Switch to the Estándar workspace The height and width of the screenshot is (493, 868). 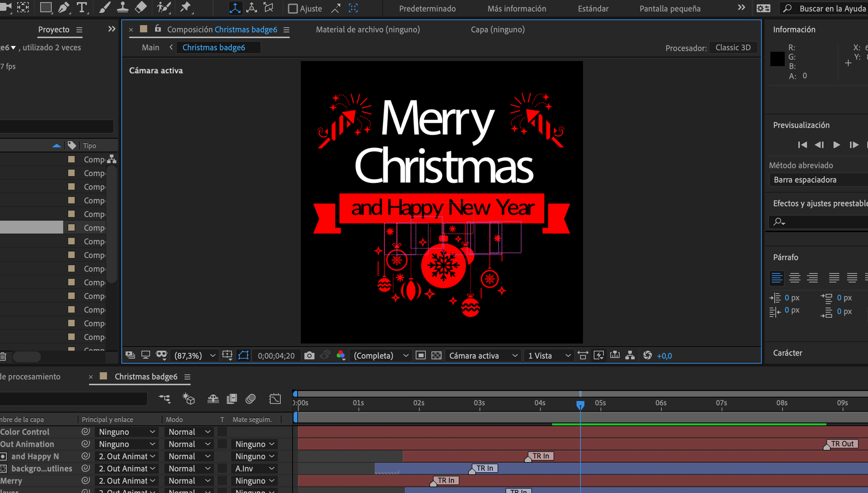pos(593,9)
